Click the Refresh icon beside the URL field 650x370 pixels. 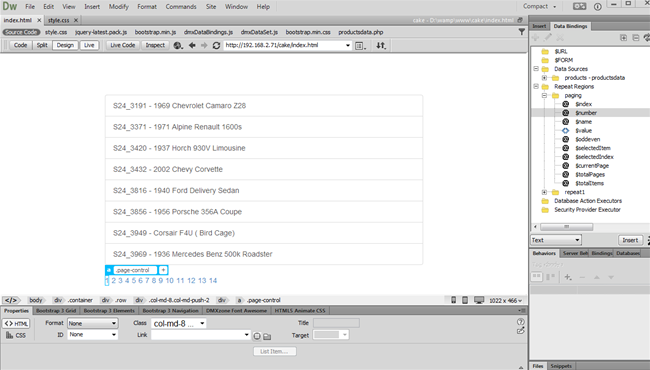pyautogui.click(x=216, y=46)
